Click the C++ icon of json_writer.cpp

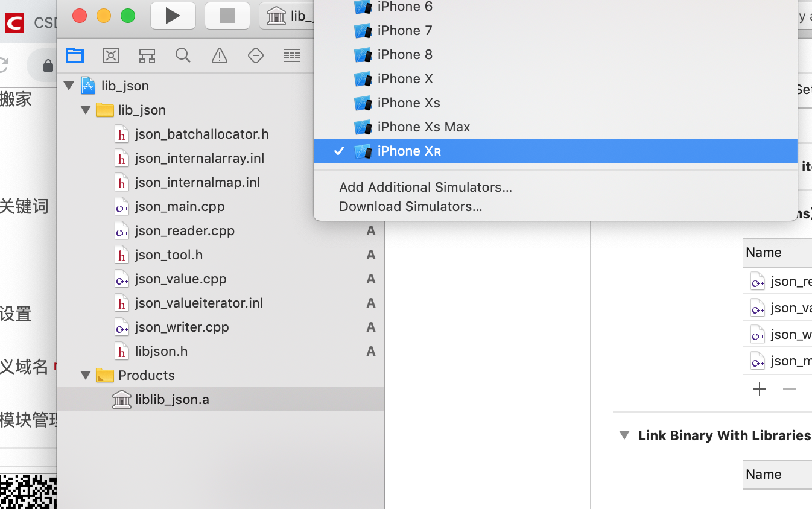[x=122, y=327]
